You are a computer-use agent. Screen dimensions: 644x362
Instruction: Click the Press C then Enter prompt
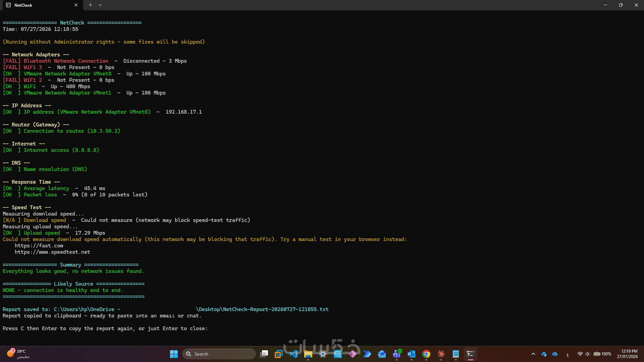pos(105,328)
